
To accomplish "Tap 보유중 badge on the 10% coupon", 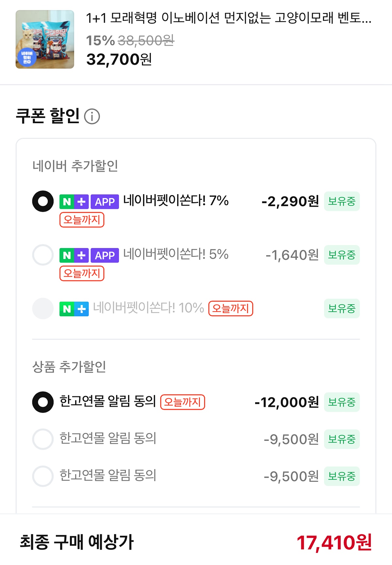I will coord(342,308).
